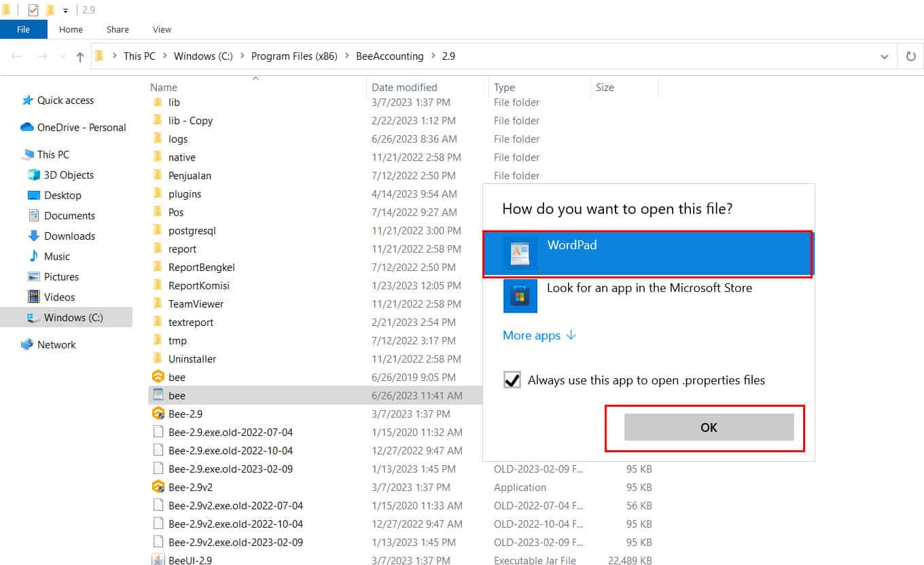Select the BeeUI-2.9 jar file

190,560
